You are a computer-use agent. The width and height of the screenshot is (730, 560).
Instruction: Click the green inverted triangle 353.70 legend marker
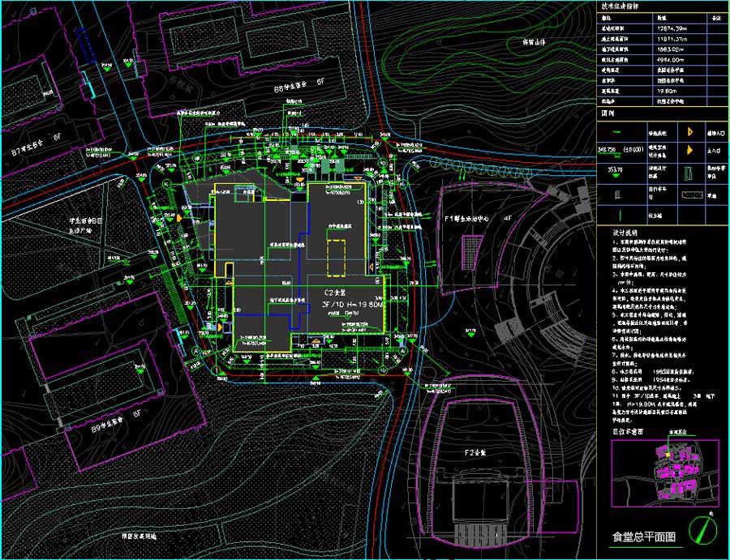[612, 173]
